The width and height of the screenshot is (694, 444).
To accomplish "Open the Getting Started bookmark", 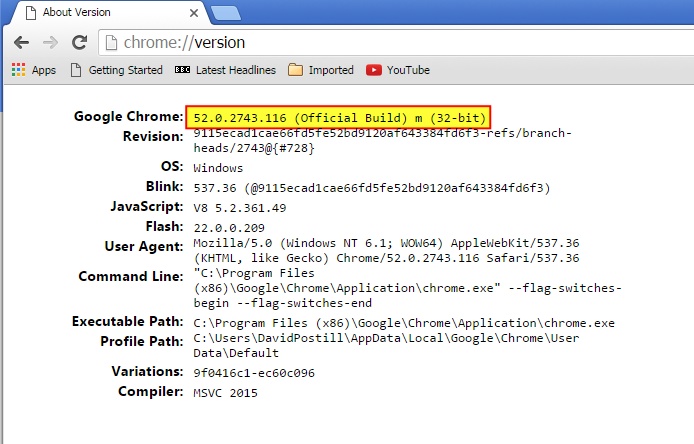I will [117, 70].
